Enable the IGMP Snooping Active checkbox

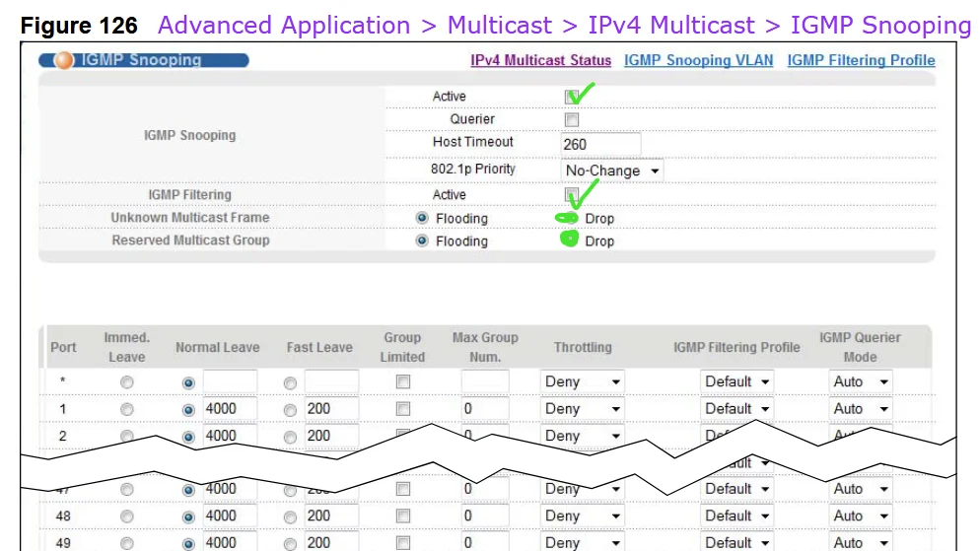(x=571, y=97)
